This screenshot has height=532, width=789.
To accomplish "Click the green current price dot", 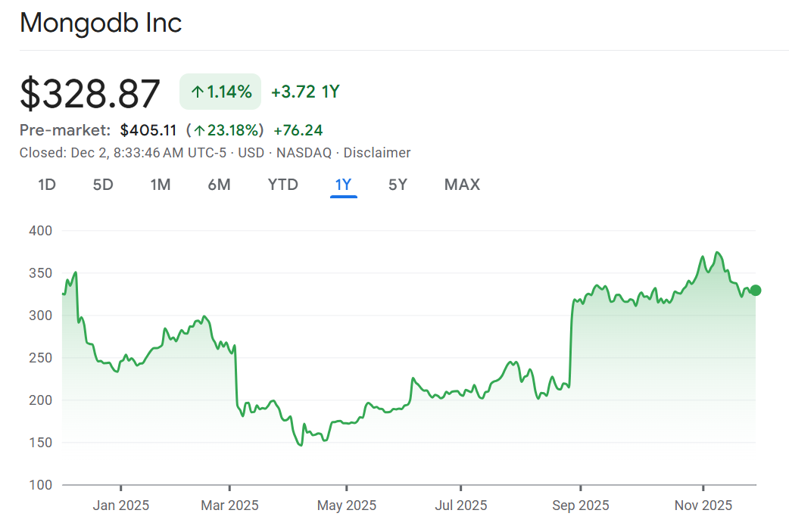I will click(x=755, y=291).
